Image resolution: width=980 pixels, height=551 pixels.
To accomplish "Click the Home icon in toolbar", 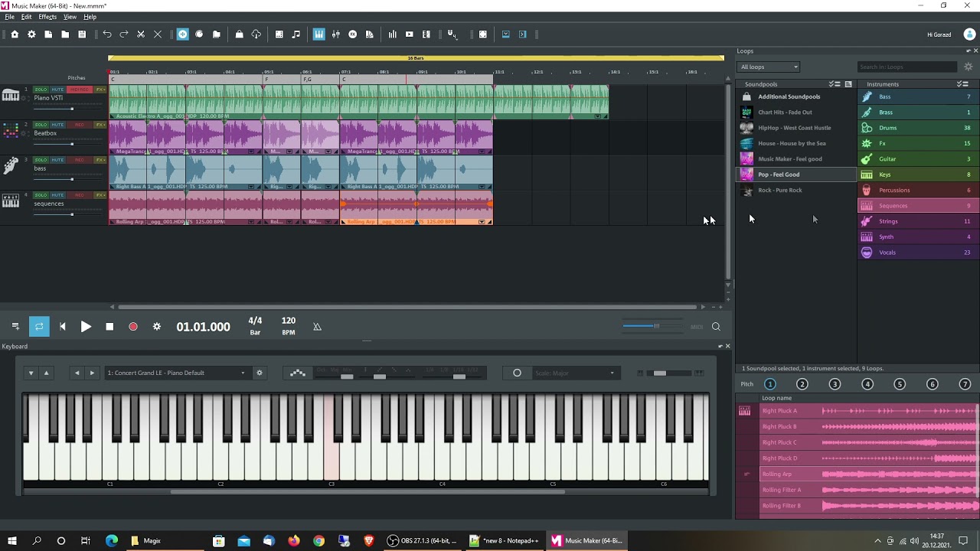I will click(x=15, y=34).
